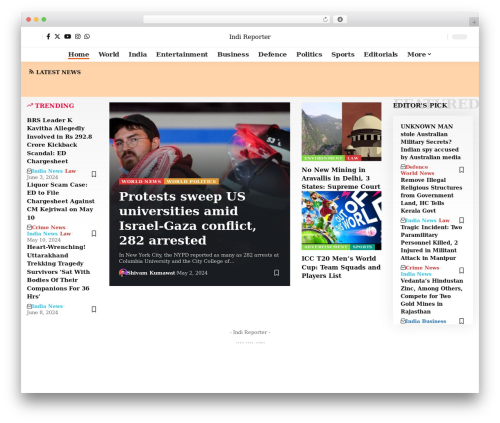
Task: Bookmark the Liquor Scam Case article
Action: coord(94,233)
